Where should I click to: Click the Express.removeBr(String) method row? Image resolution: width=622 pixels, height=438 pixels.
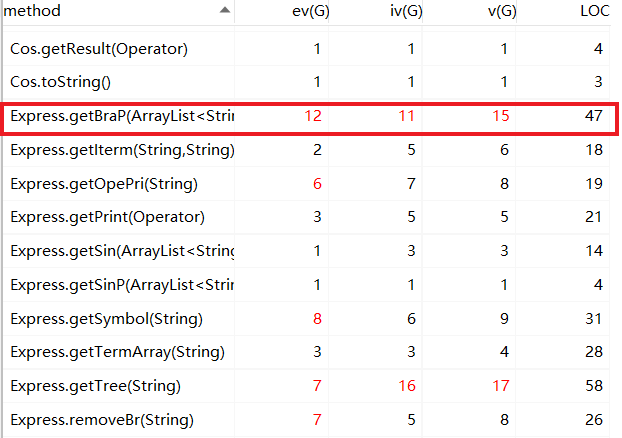(102, 420)
